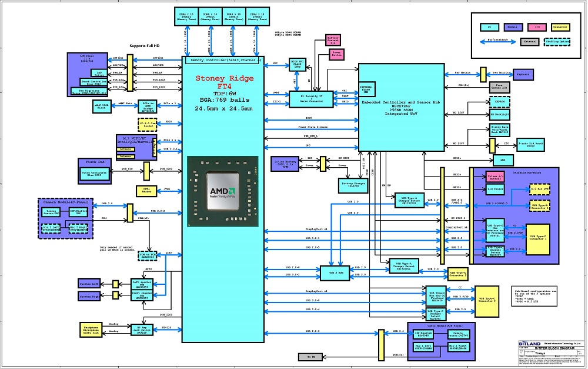Screen dimensions: 588x369
Task: Click the Right speaker amp block
Action: click(142, 295)
